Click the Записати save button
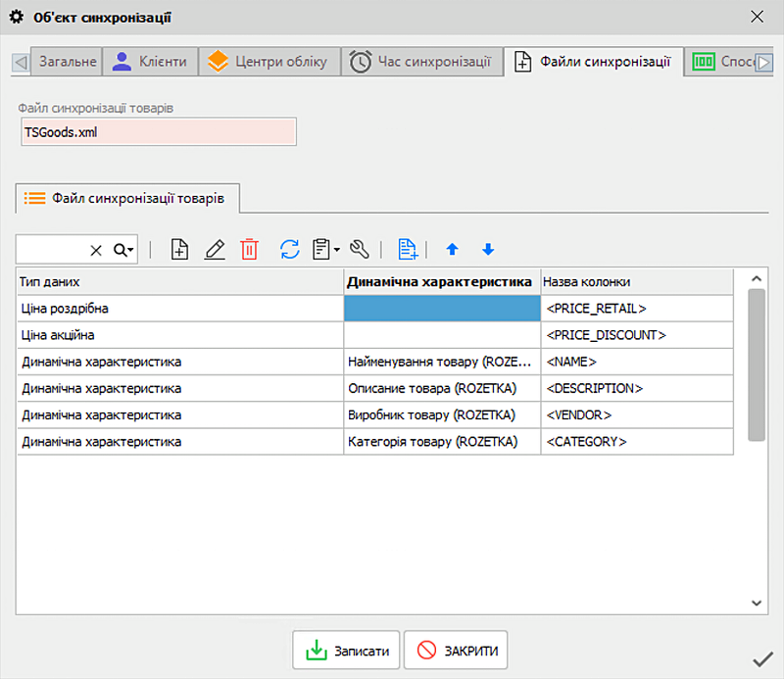This screenshot has height=679, width=784. [x=346, y=650]
